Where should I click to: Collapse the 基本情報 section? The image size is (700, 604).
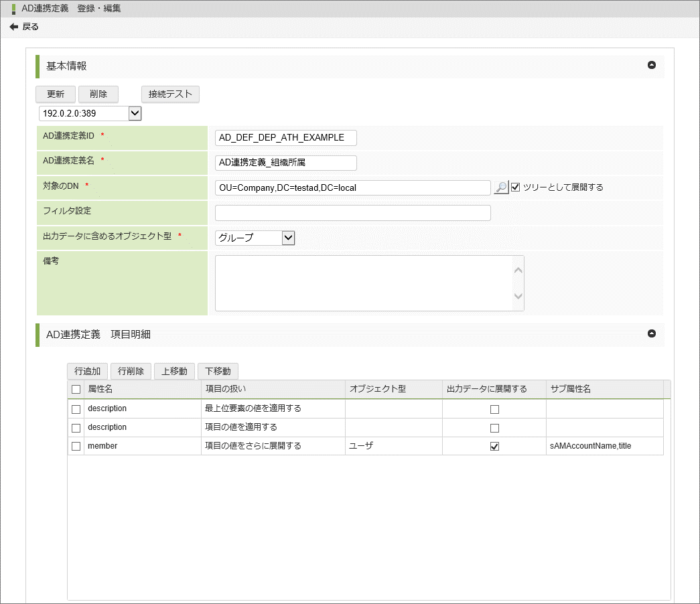(651, 66)
